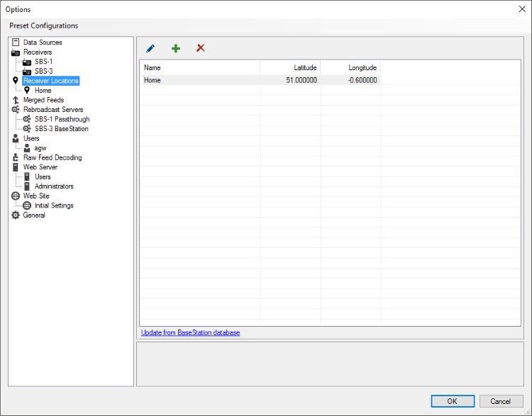Click Update from BaseStation database link

click(190, 332)
